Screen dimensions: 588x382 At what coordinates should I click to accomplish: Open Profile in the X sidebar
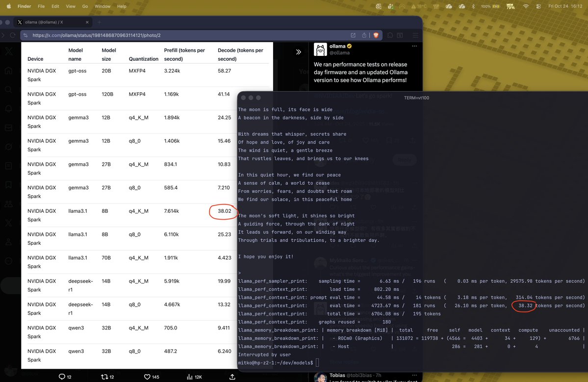[9, 242]
